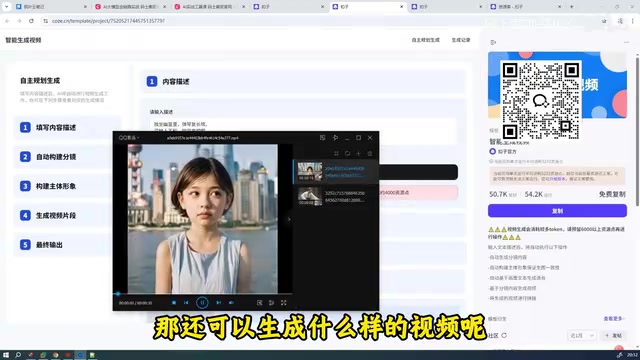640x360 pixels.
Task: Switch to the first browser tab
Action: (x=51, y=7)
